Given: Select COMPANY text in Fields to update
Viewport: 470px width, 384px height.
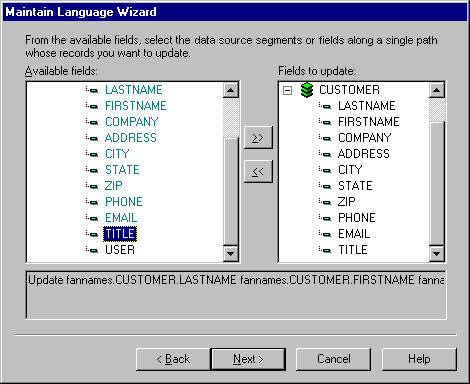Looking at the screenshot, I should (365, 138).
